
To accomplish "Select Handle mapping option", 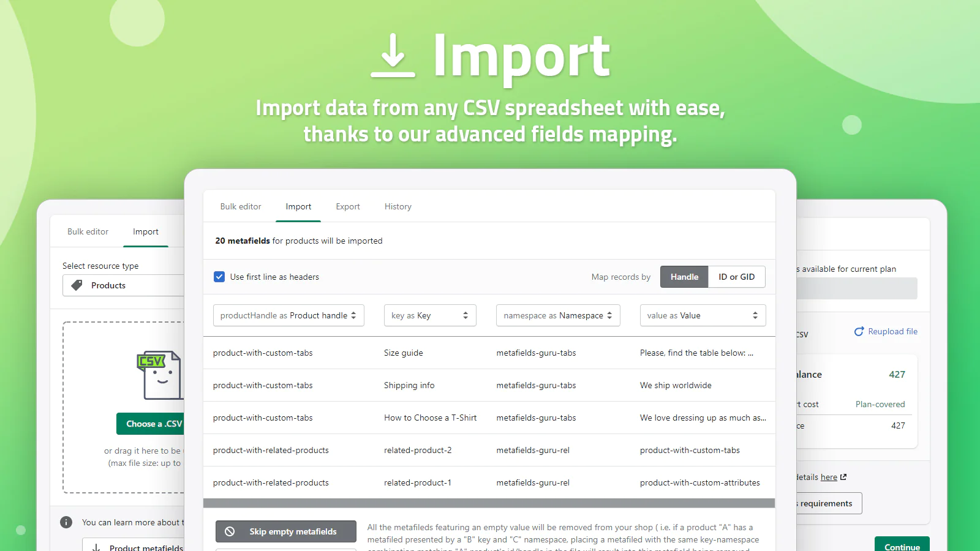I will coord(684,277).
